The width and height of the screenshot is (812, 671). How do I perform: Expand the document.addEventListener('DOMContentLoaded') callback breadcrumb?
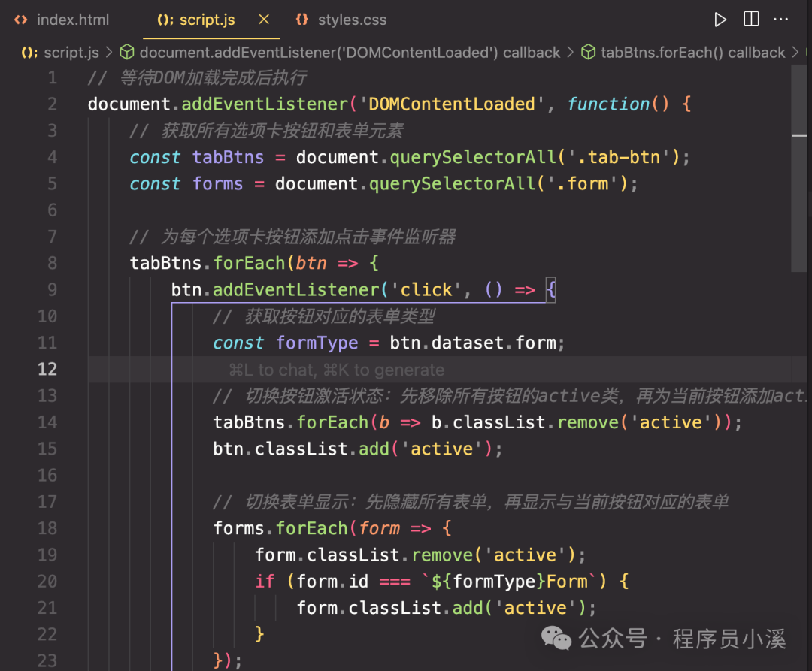pyautogui.click(x=350, y=53)
